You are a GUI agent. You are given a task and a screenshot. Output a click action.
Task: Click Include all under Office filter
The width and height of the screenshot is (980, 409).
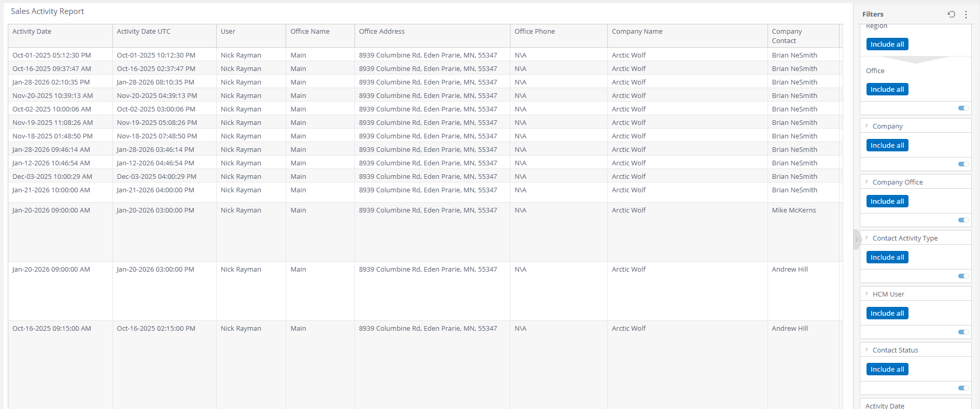(887, 89)
